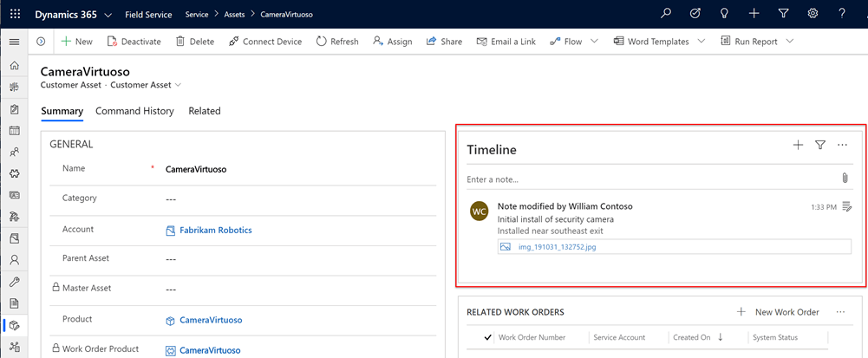The width and height of the screenshot is (868, 358).
Task: Open the search magnifier in top bar
Action: click(666, 14)
